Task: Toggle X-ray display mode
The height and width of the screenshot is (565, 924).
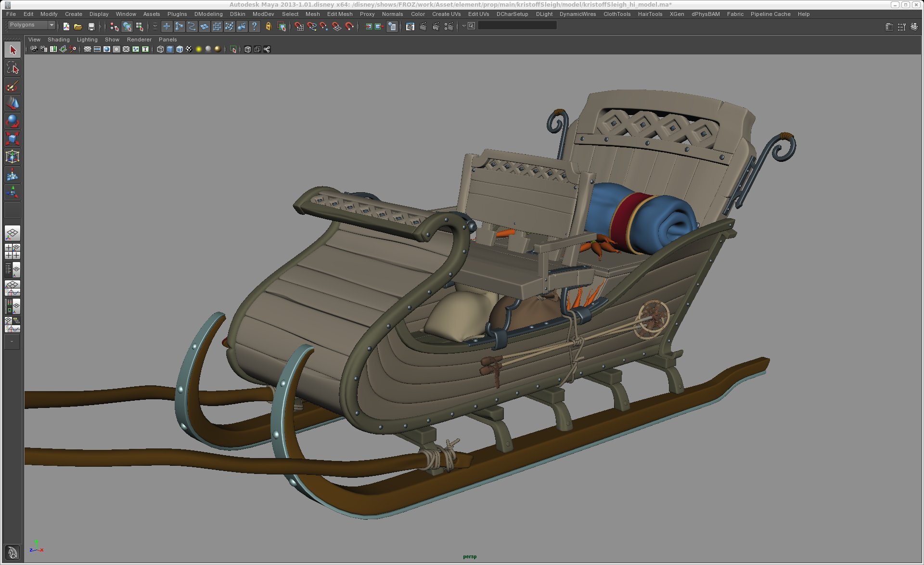Action: coord(248,49)
